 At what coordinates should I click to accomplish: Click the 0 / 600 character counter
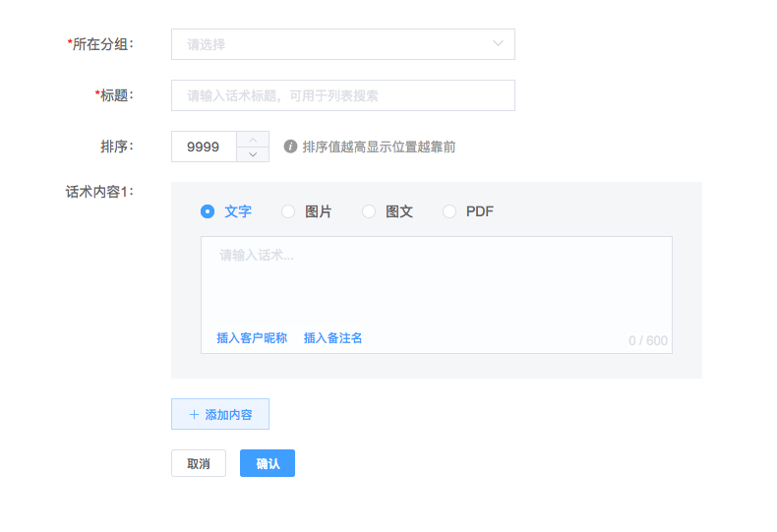[x=648, y=341]
